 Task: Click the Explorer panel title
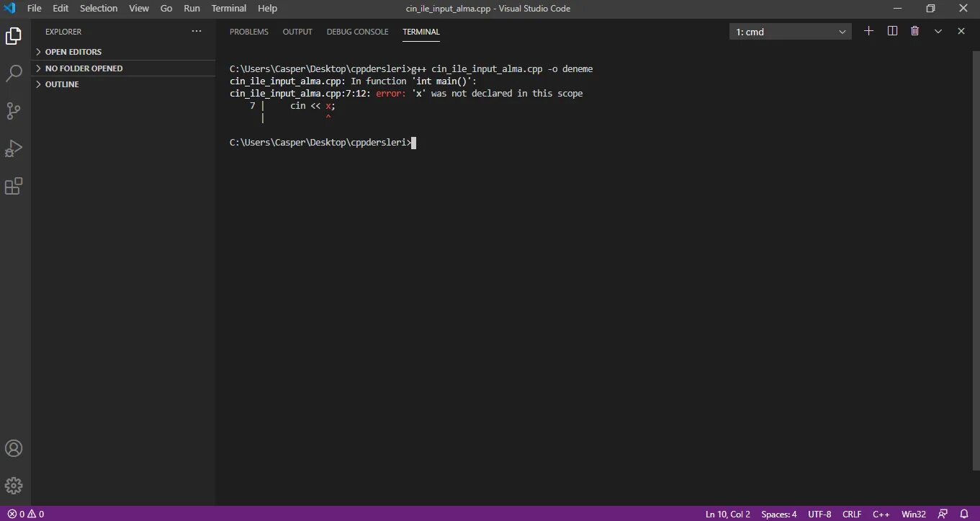tap(63, 32)
